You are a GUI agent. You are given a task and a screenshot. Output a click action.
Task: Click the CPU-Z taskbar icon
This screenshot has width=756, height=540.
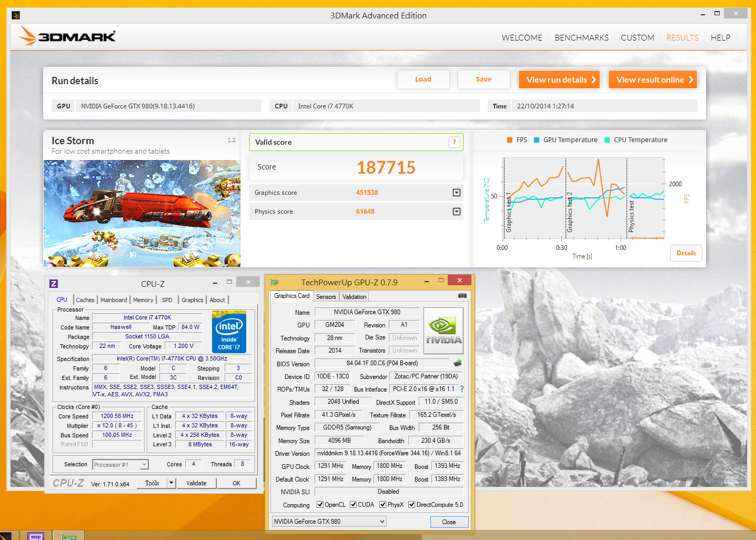(36, 536)
